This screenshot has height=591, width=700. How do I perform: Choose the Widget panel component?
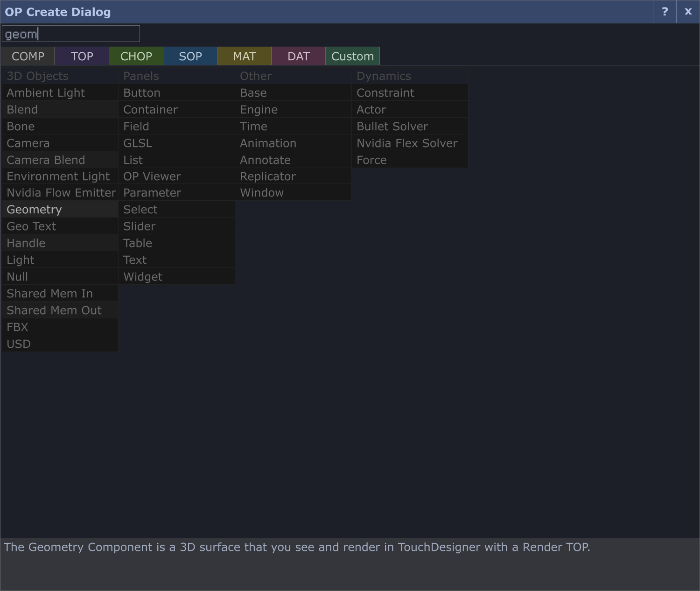[x=142, y=277]
